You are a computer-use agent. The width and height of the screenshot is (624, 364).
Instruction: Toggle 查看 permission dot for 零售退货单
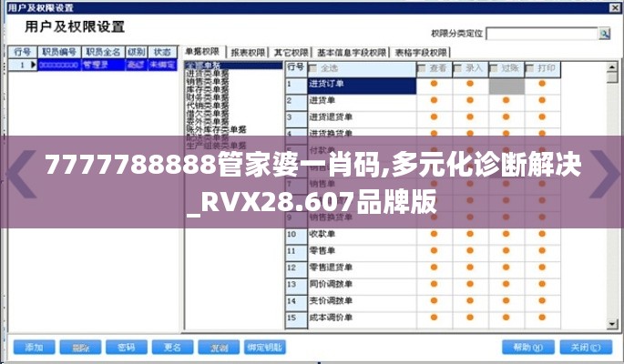point(434,267)
